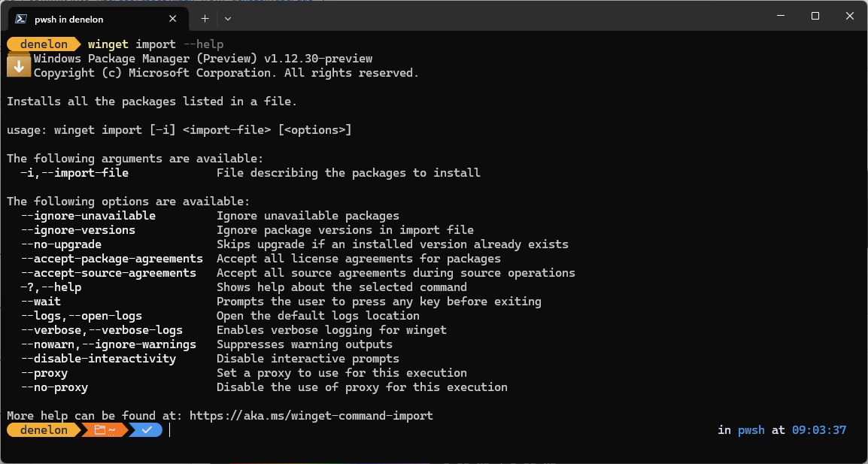The image size is (868, 464).
Task: Click the winget package download icon beside version text
Action: tap(18, 65)
